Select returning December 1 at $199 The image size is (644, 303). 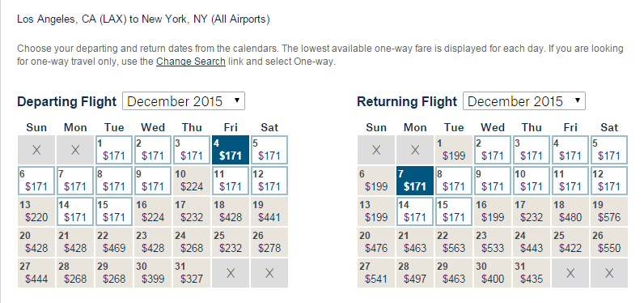pos(454,150)
